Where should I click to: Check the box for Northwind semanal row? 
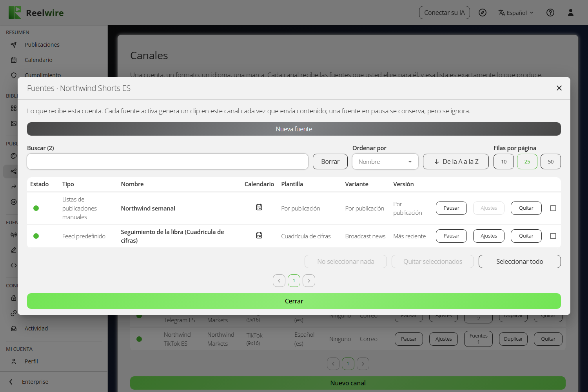point(553,208)
